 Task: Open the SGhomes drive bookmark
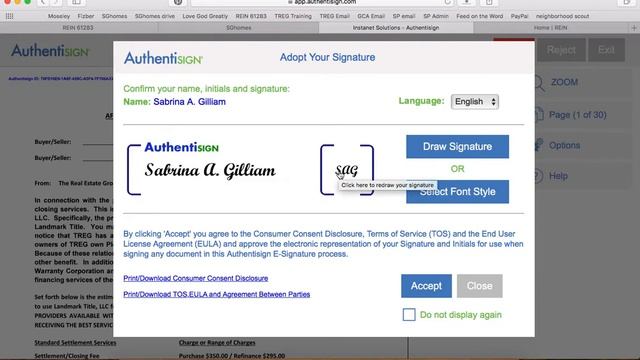[x=155, y=16]
